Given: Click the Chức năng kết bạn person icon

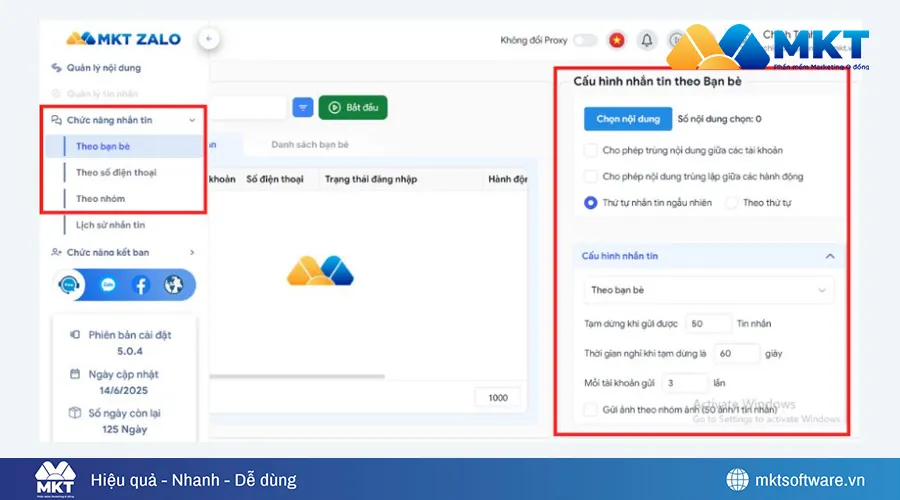Looking at the screenshot, I should pyautogui.click(x=56, y=252).
